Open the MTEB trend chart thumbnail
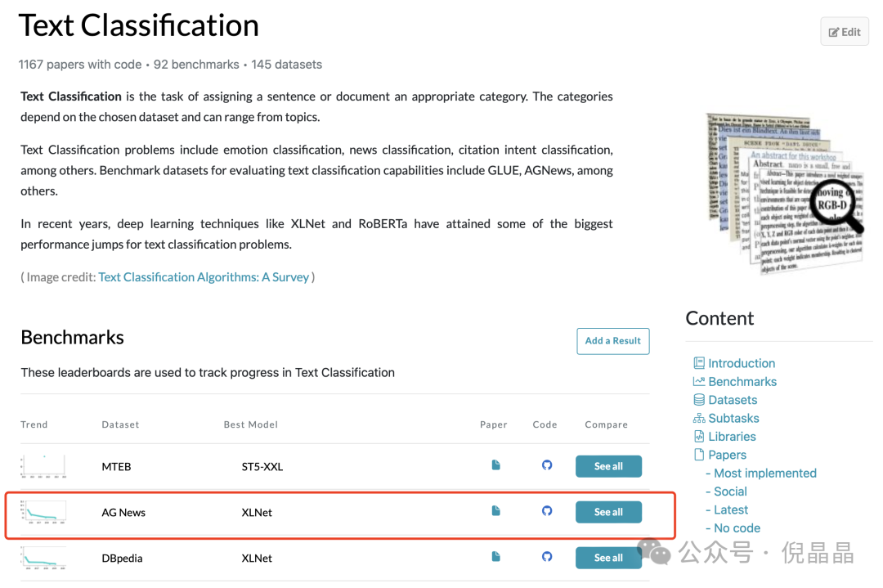Image resolution: width=883 pixels, height=588 pixels. click(x=43, y=466)
